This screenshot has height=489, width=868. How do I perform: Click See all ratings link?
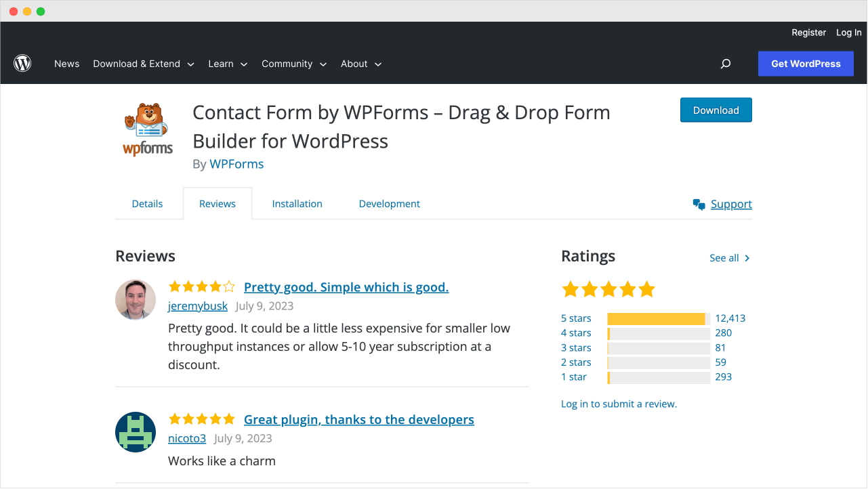tap(730, 258)
